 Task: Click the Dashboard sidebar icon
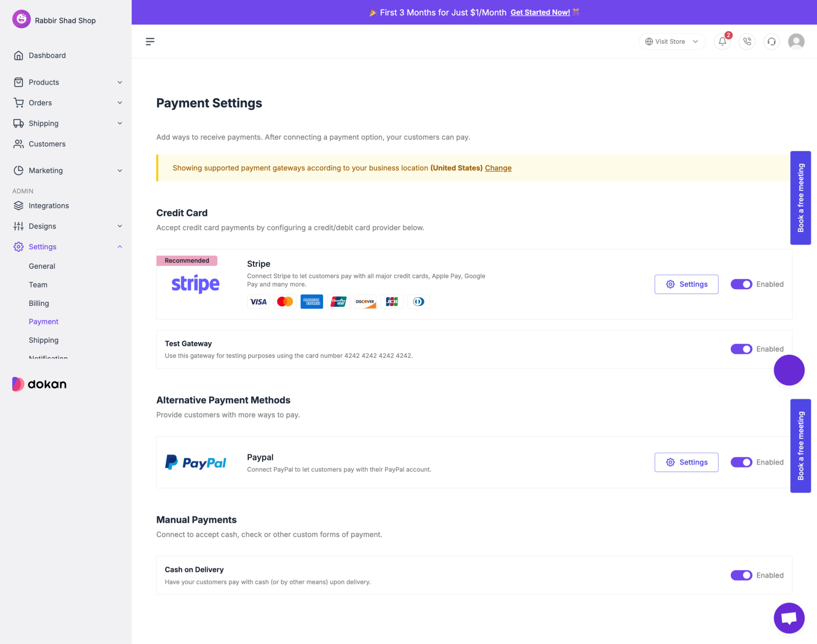point(19,55)
